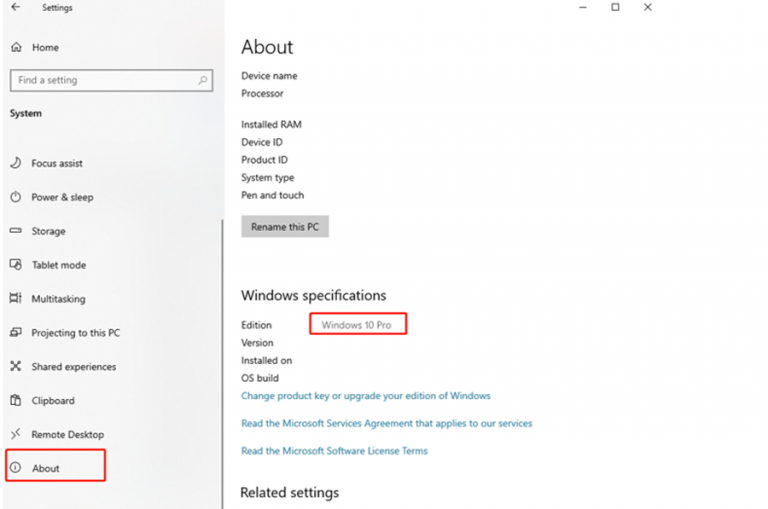Image resolution: width=768 pixels, height=509 pixels.
Task: Click the back arrow icon in Settings
Action: point(15,8)
